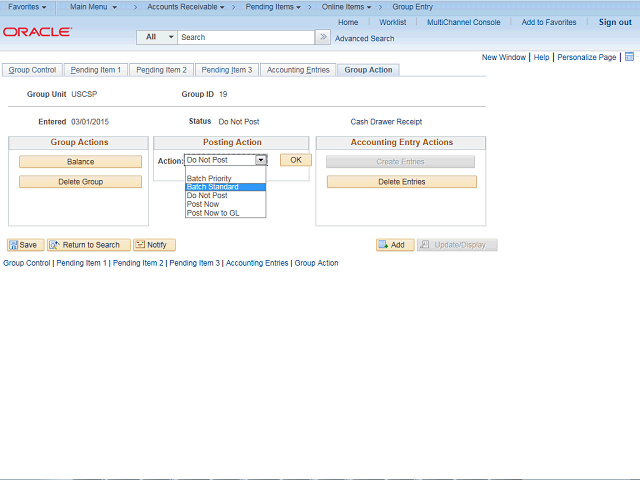Switch to the Group Control tab

click(x=32, y=70)
